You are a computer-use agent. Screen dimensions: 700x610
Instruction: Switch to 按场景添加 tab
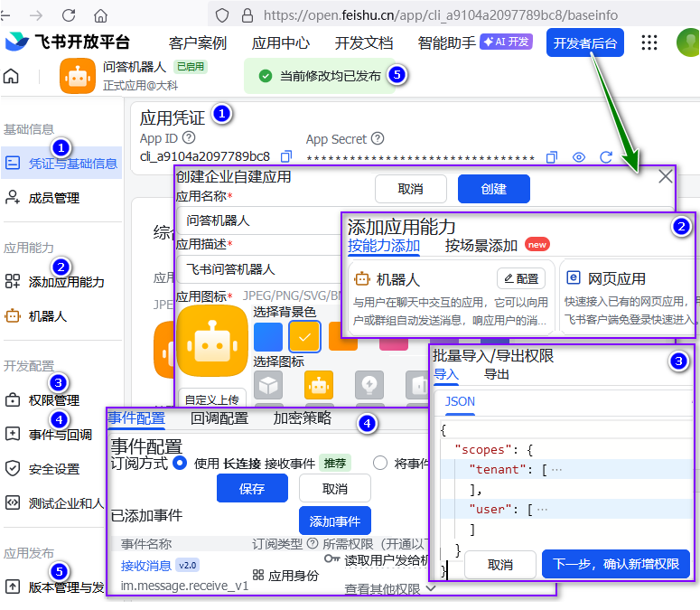pyautogui.click(x=481, y=246)
